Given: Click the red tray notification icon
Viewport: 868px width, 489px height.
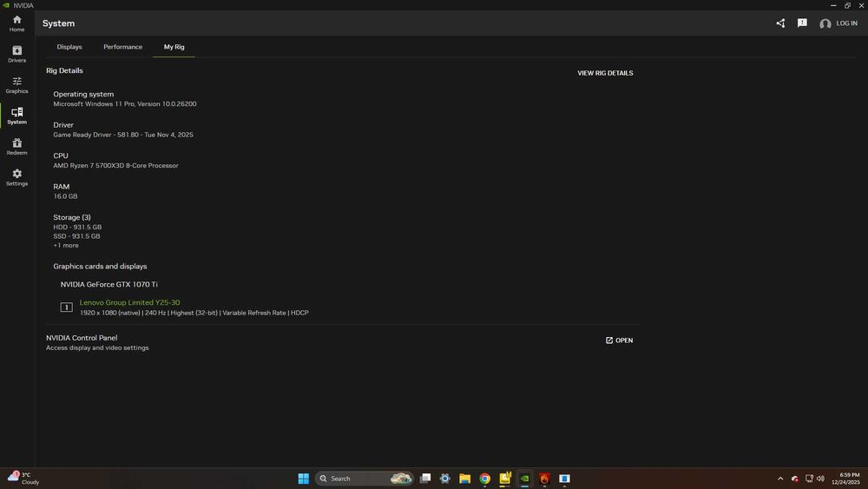Looking at the screenshot, I should tap(795, 479).
